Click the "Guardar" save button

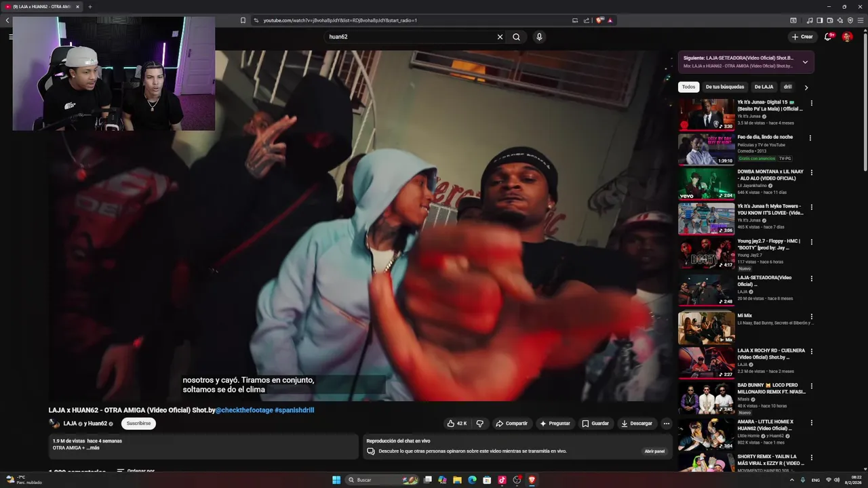click(x=595, y=424)
